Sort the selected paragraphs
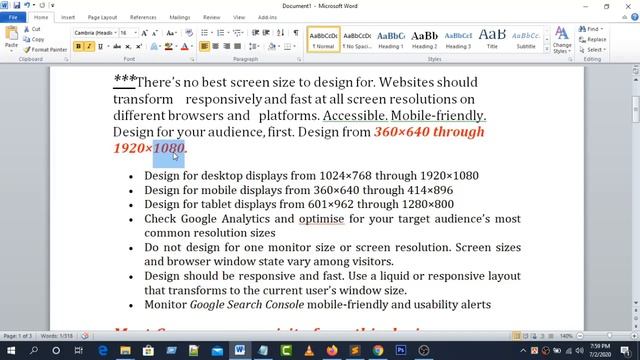This screenshot has width=640, height=360. [x=280, y=33]
